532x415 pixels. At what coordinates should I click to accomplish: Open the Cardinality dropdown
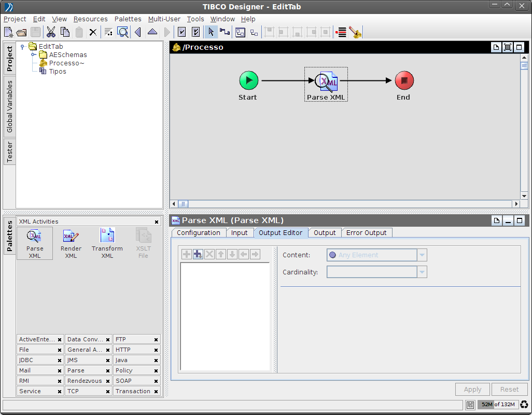pos(422,271)
